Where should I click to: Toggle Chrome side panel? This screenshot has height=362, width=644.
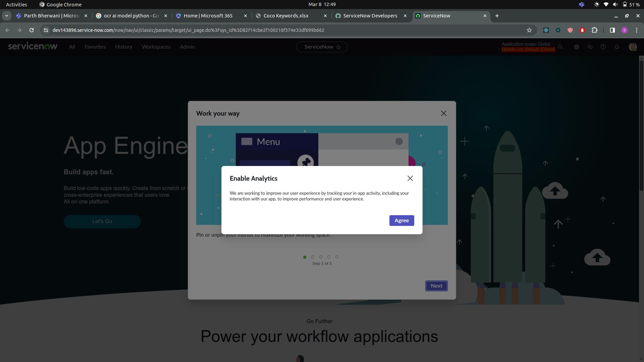click(612, 30)
